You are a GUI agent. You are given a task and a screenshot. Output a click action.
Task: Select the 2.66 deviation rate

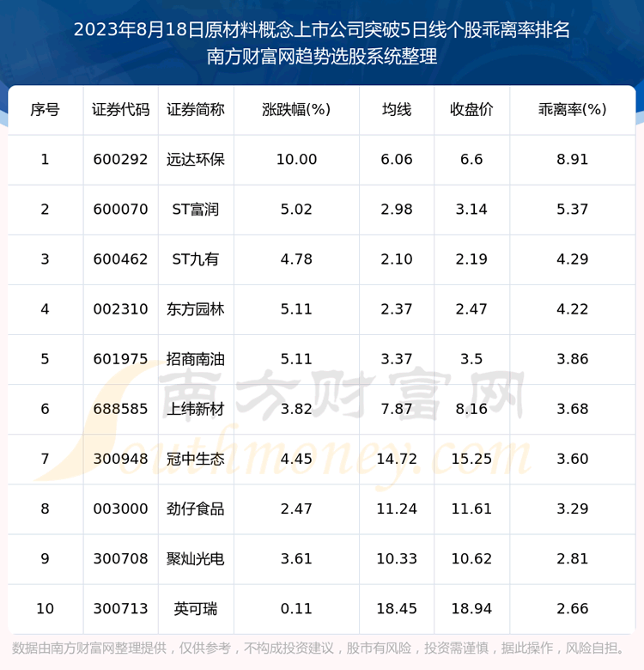pyautogui.click(x=572, y=608)
